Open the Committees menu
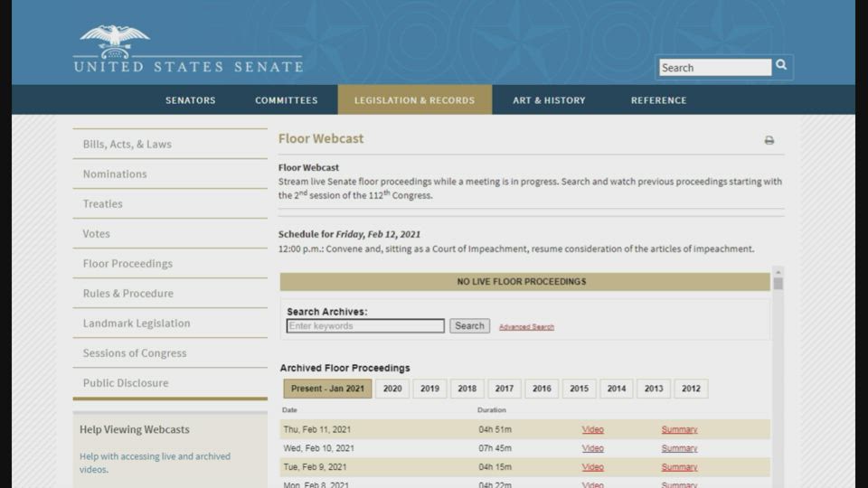This screenshot has height=488, width=868. coord(286,100)
